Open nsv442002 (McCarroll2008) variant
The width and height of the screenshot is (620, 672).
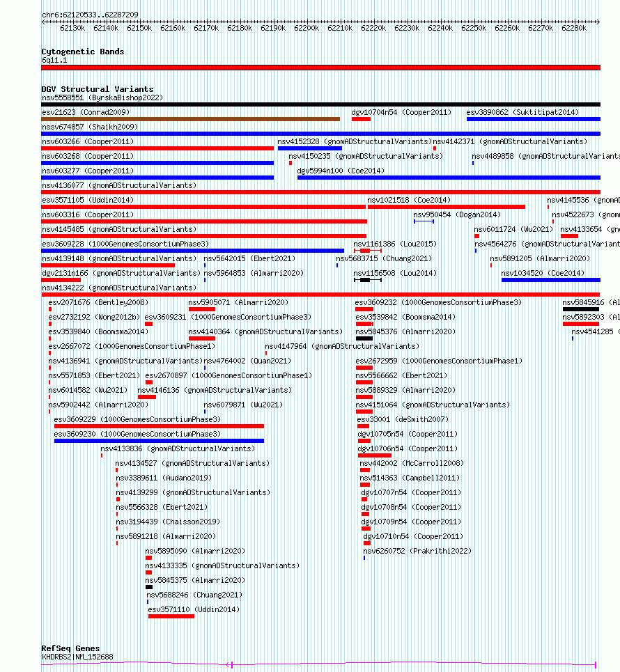click(412, 463)
